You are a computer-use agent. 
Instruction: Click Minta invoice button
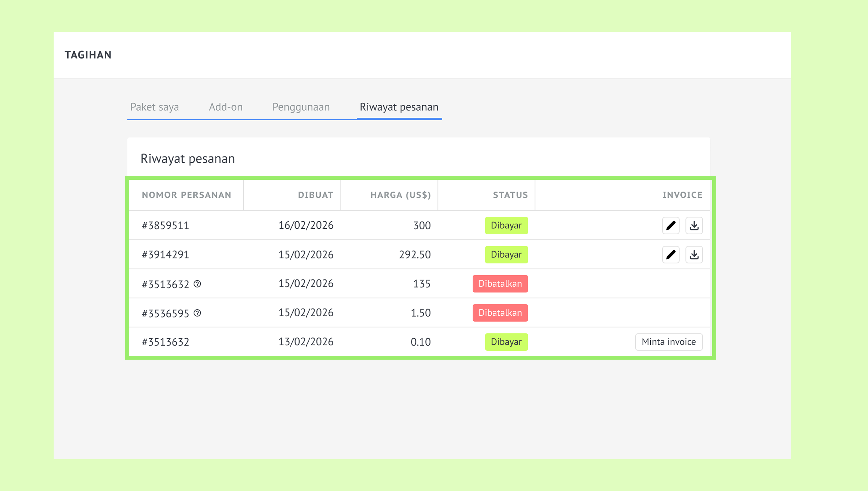click(669, 342)
